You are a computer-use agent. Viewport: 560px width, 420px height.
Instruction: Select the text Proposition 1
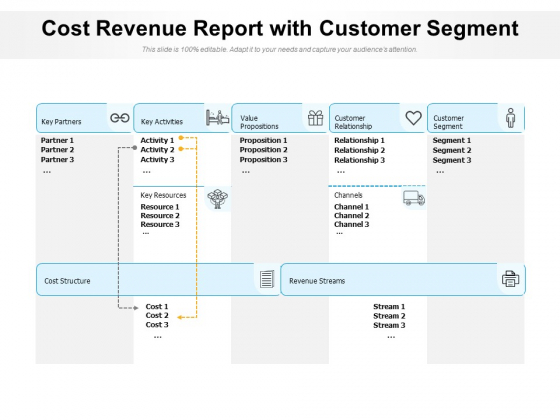[x=263, y=140]
